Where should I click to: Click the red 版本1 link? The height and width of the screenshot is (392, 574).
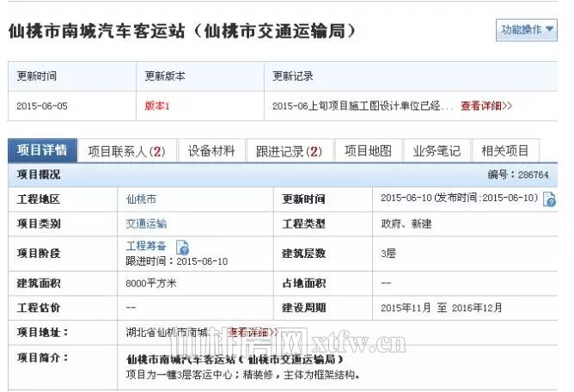[157, 106]
